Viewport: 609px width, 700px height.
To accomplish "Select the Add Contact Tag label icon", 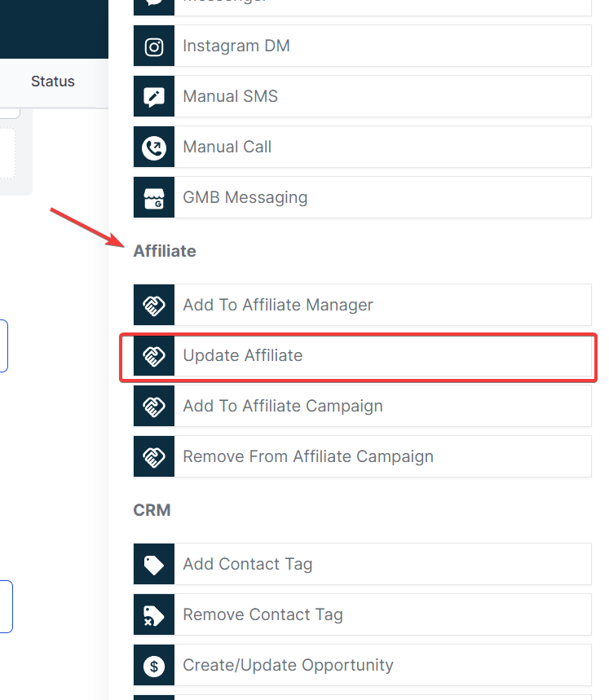I will click(153, 564).
